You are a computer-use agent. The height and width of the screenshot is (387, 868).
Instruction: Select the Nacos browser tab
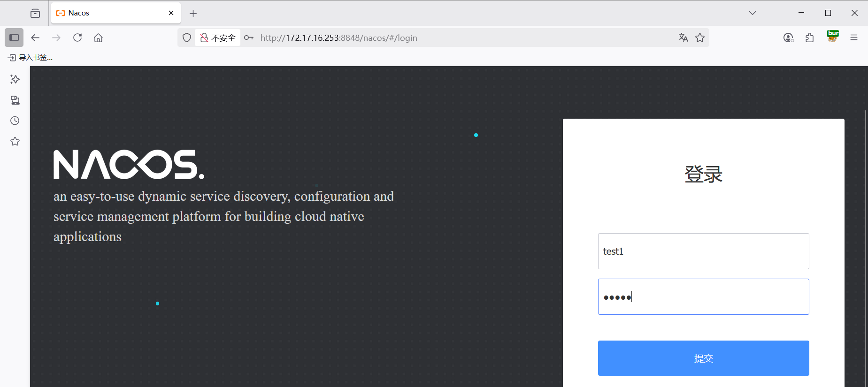108,13
